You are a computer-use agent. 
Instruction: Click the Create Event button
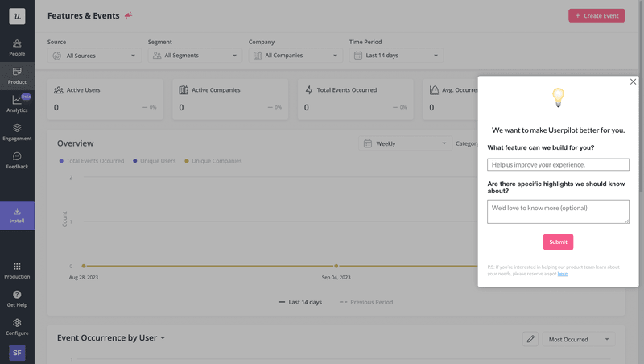click(597, 15)
